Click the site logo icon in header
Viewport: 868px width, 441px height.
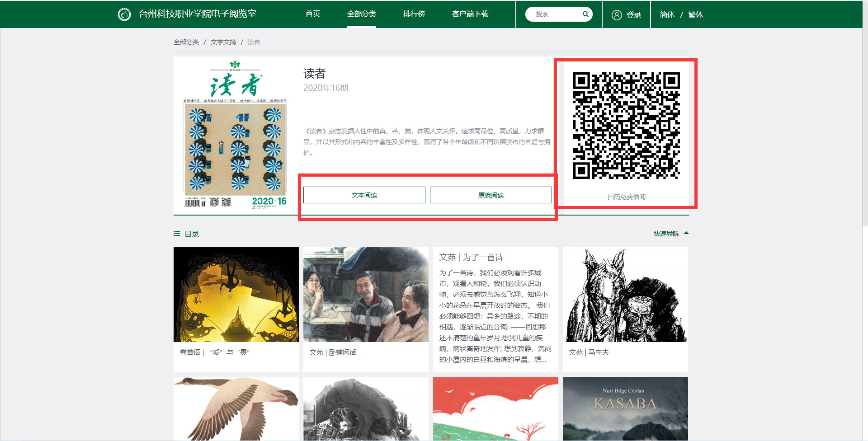coord(124,14)
